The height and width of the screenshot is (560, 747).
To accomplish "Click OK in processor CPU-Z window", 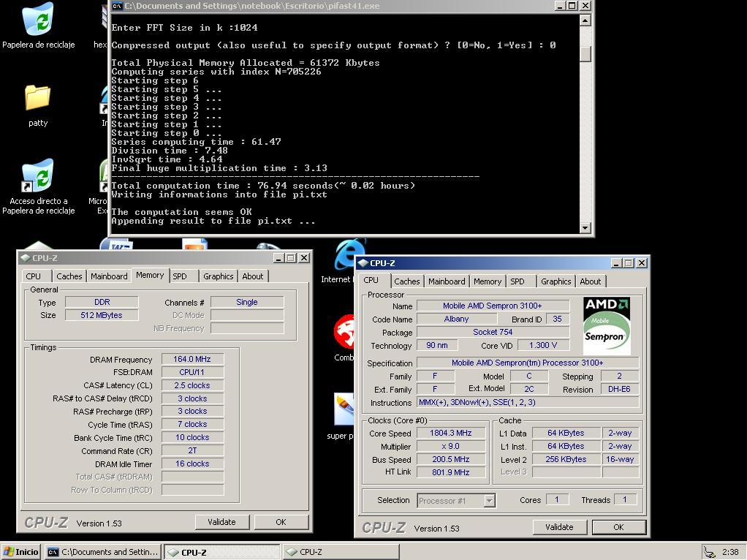I will pos(618,527).
